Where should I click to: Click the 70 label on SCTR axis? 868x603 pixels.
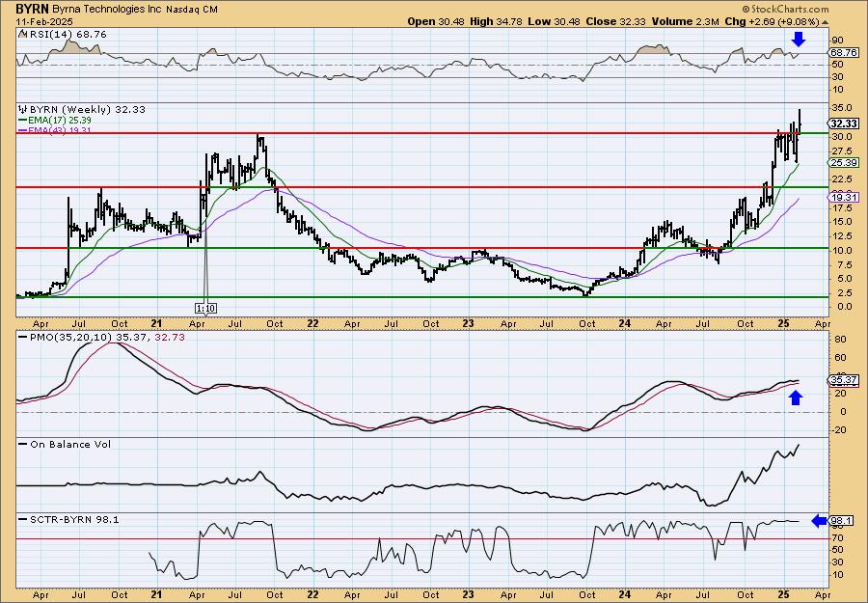click(836, 537)
